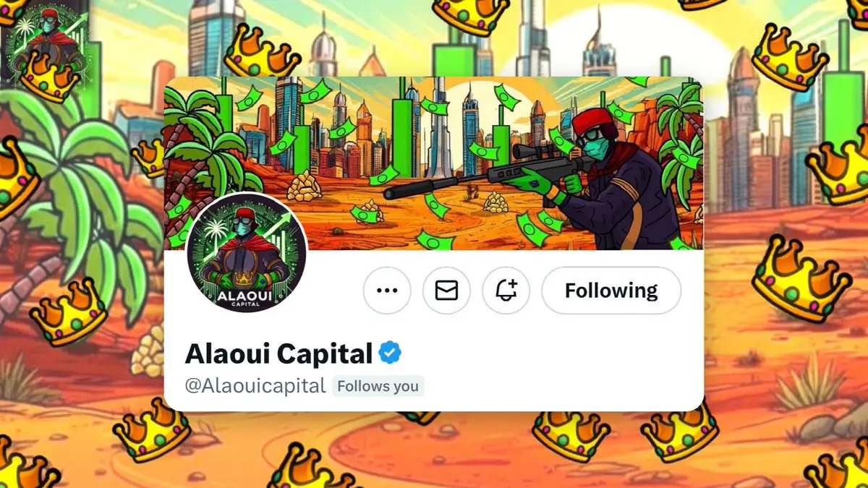Image resolution: width=868 pixels, height=488 pixels.
Task: Click the Following button to unfollow
Action: pos(611,291)
